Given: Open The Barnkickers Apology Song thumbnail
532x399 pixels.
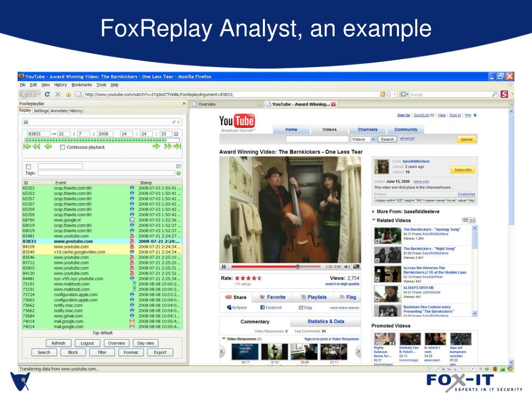Looking at the screenshot, I should [388, 236].
